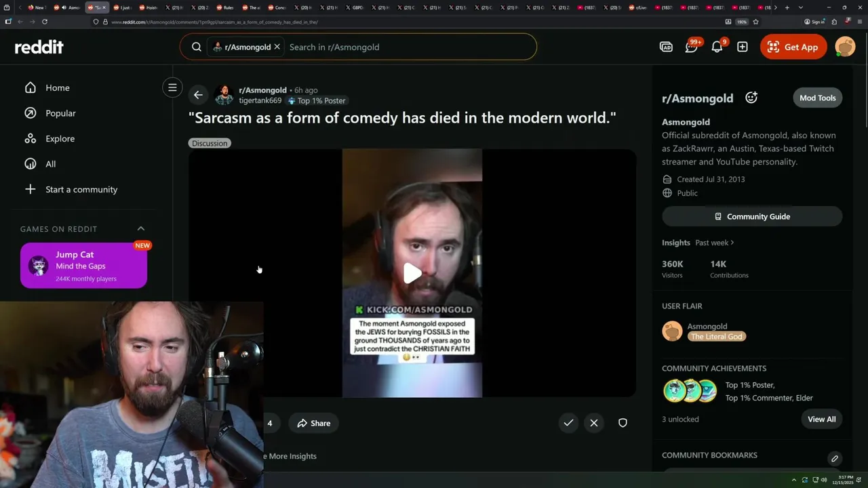
Task: Click the 14K Contributions stat
Action: 729,268
